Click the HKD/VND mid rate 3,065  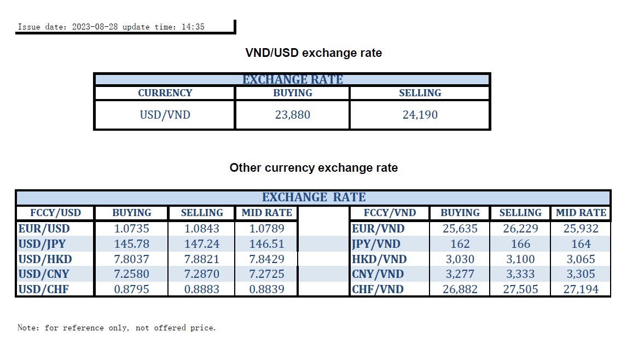(x=581, y=259)
